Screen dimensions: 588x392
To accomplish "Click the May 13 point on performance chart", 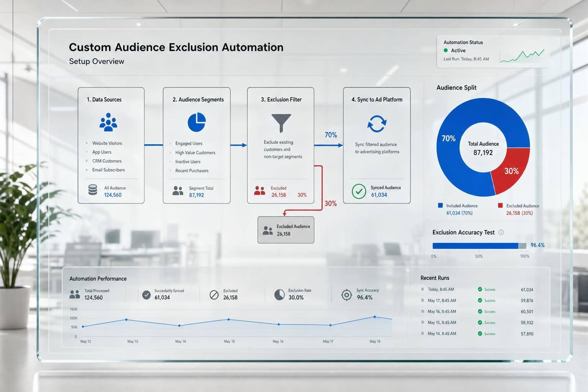I will [x=126, y=320].
